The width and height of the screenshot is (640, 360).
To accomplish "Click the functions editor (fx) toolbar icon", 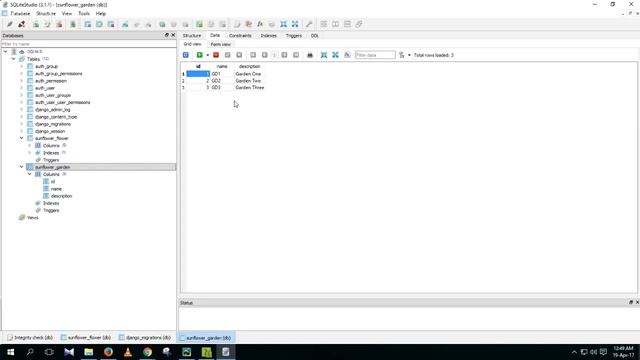I will tap(260, 24).
